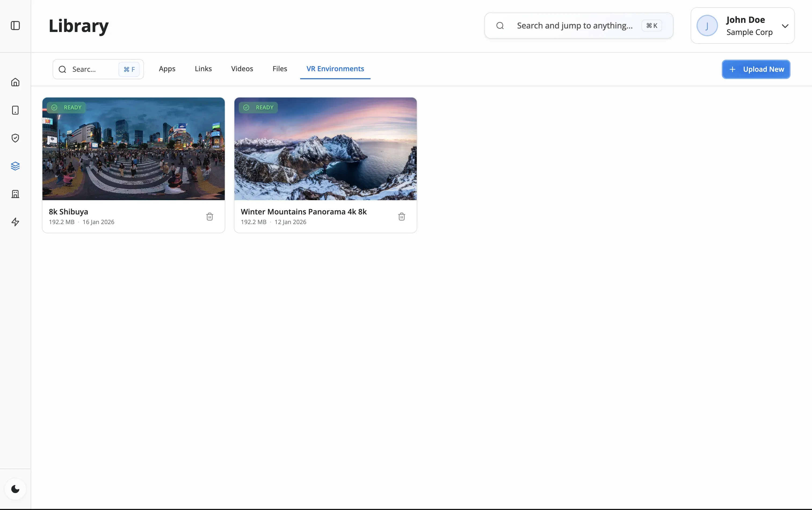Open the Devices tablet sidebar icon
Screen dimensions: 812x510
[x=15, y=110]
